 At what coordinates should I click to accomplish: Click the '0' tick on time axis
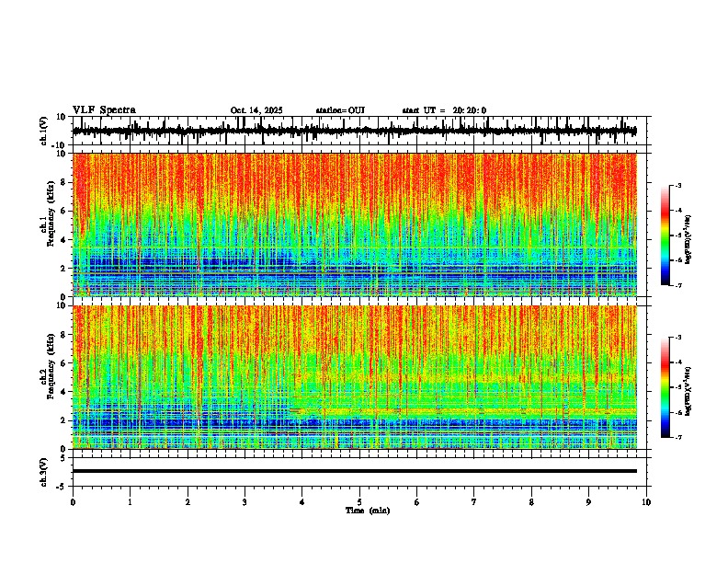tap(73, 502)
